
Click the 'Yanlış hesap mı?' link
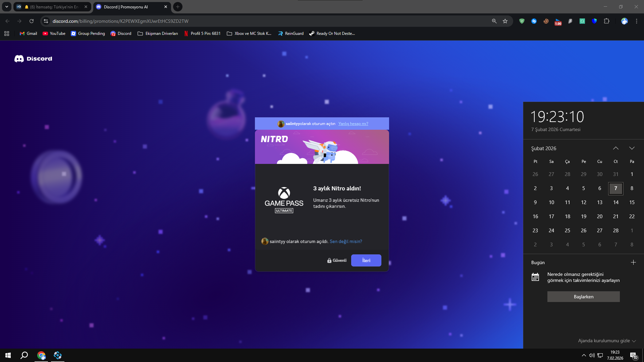[x=353, y=124]
